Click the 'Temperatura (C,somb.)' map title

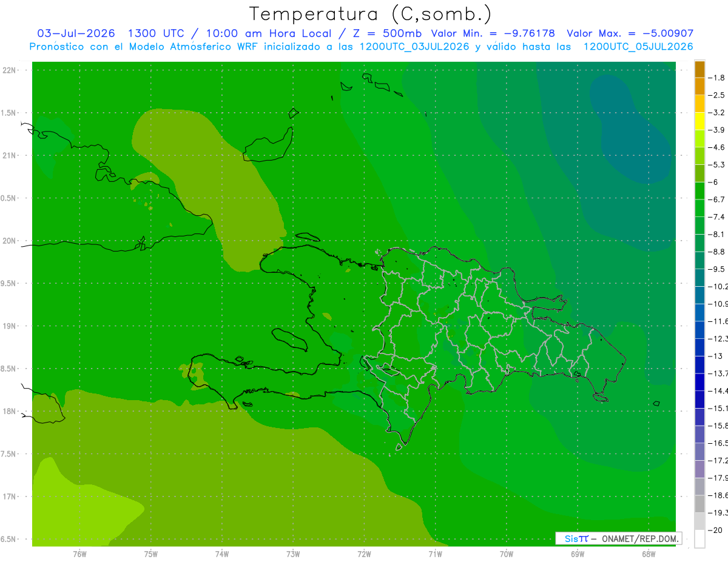[x=371, y=14]
